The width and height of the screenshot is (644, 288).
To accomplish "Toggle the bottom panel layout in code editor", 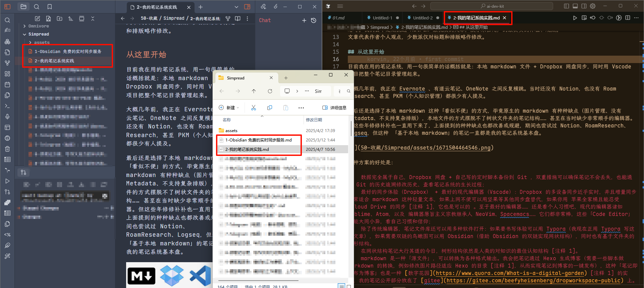I will [x=575, y=6].
